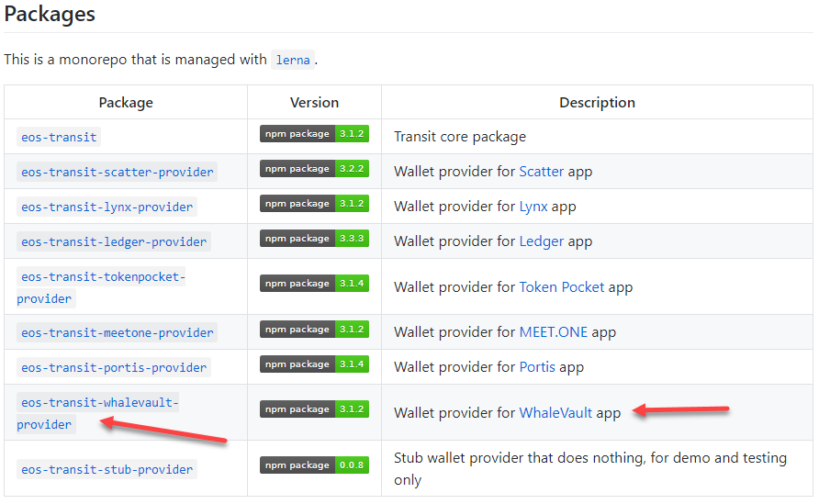Screen dimensions: 819x504
Task: Open the eos-transit-ledger-provider link
Action: coord(114,241)
